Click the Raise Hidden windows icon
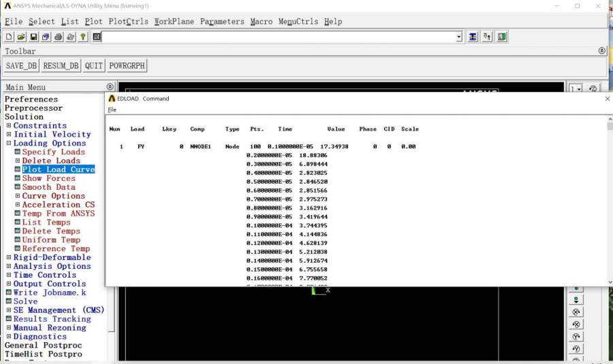Image resolution: width=613 pixels, height=364 pixels. click(x=473, y=37)
